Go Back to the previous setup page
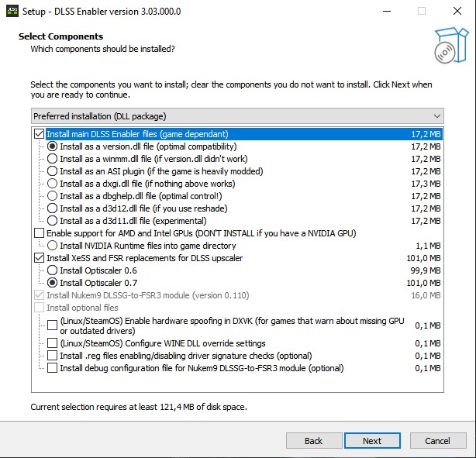476x458 pixels. click(314, 441)
